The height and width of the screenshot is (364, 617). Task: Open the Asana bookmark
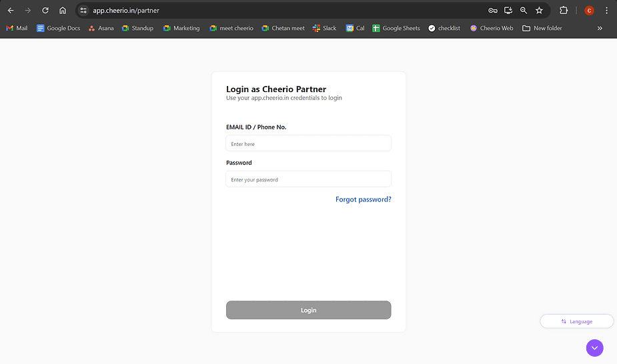[101, 28]
